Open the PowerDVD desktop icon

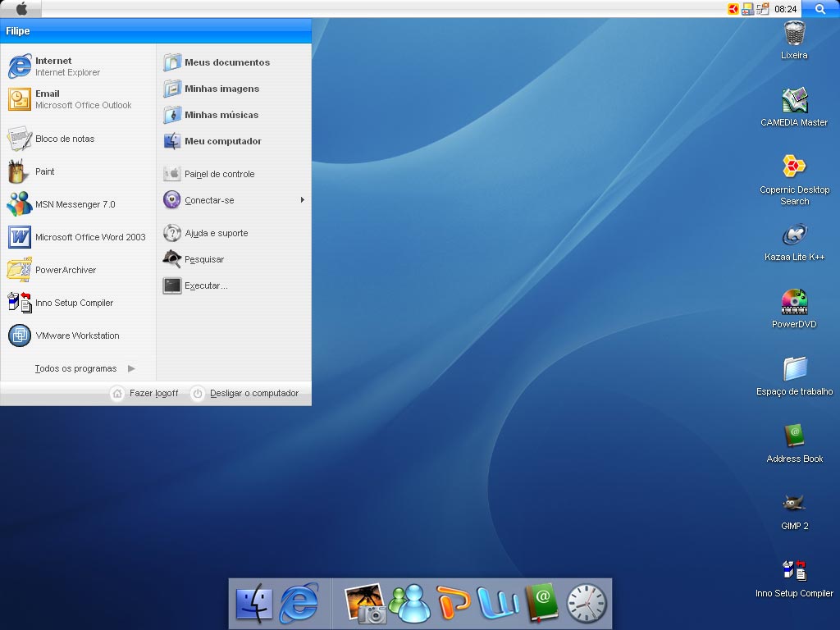[x=794, y=309]
